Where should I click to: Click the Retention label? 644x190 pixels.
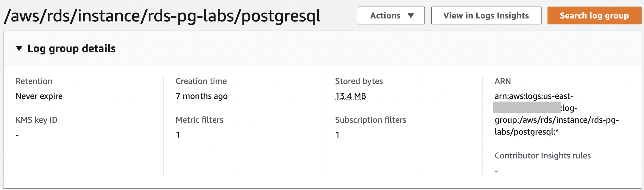34,81
